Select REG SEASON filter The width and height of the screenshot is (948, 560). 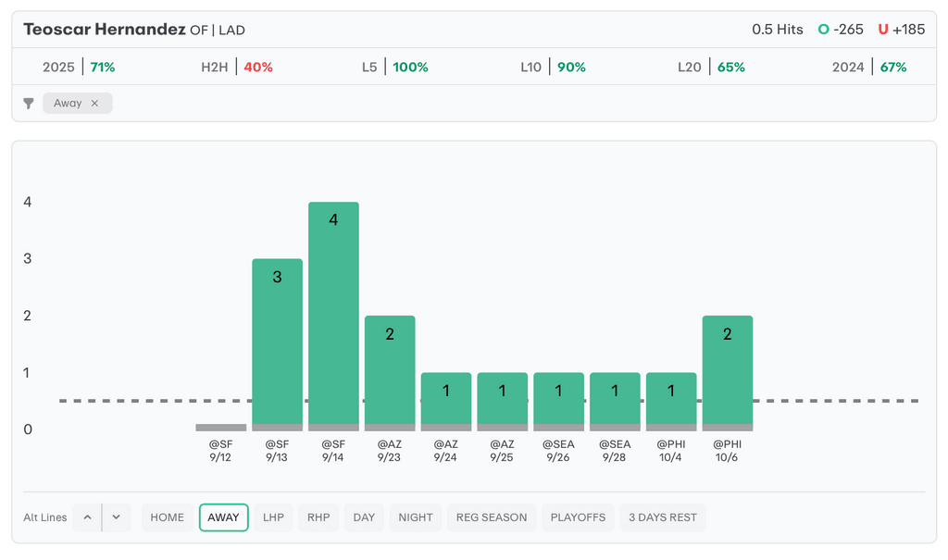(491, 517)
